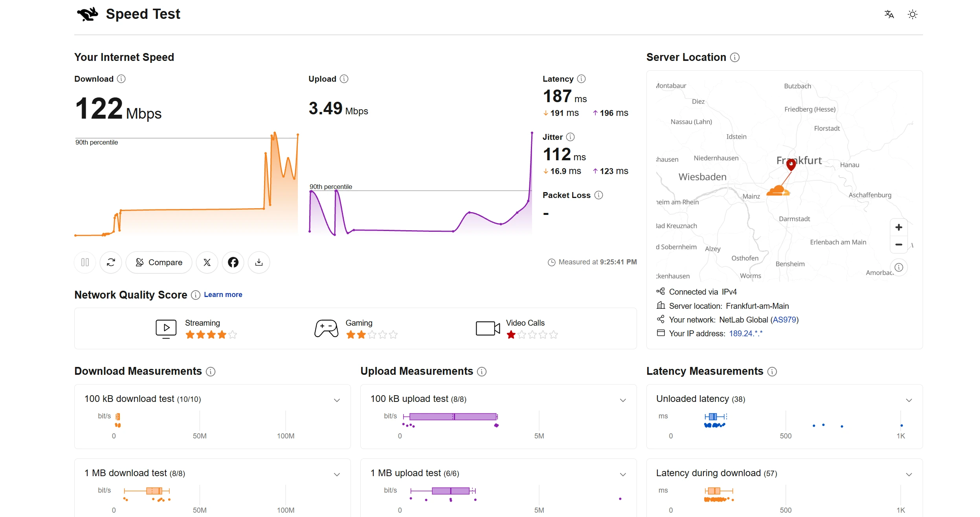Open the Server Location info icon
The width and height of the screenshot is (980, 517).
coord(735,57)
